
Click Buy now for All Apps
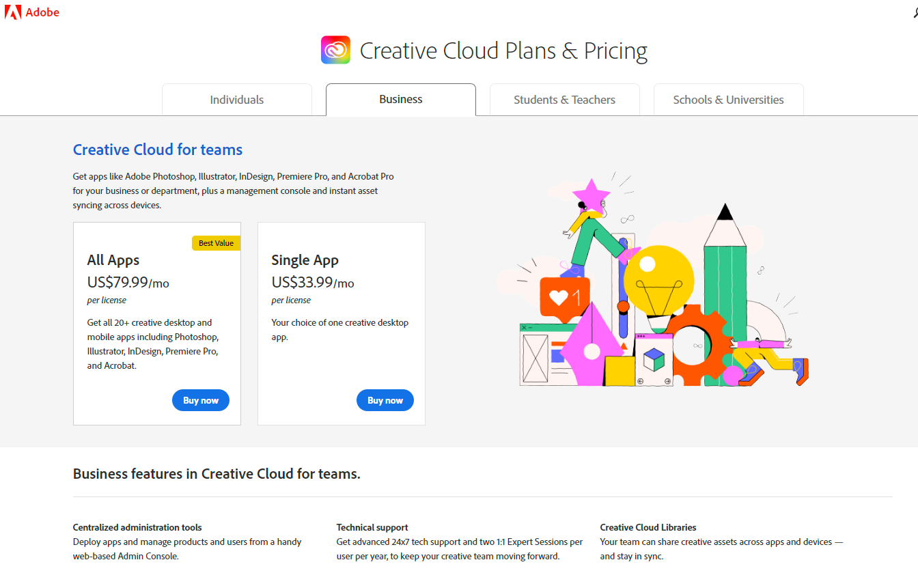click(201, 401)
